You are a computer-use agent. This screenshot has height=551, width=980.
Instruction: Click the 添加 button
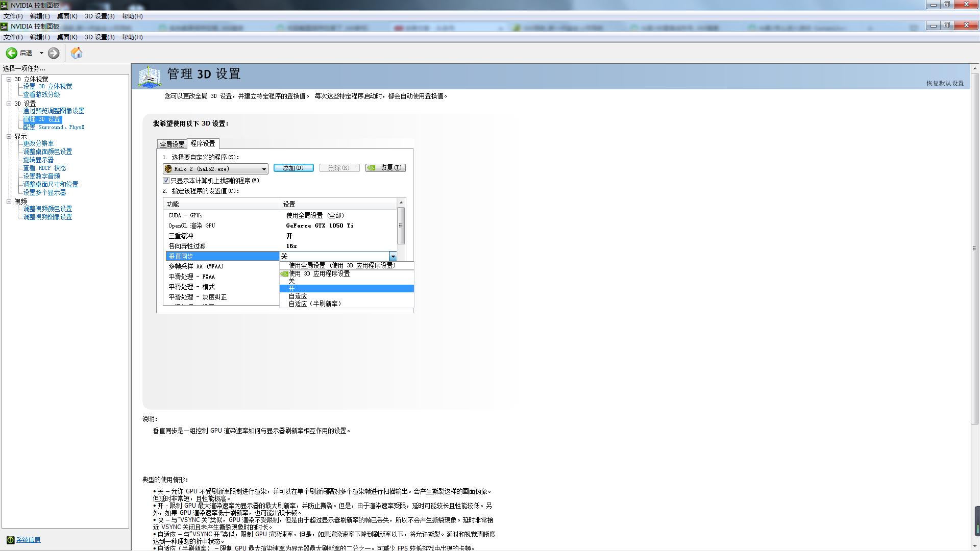pyautogui.click(x=293, y=167)
